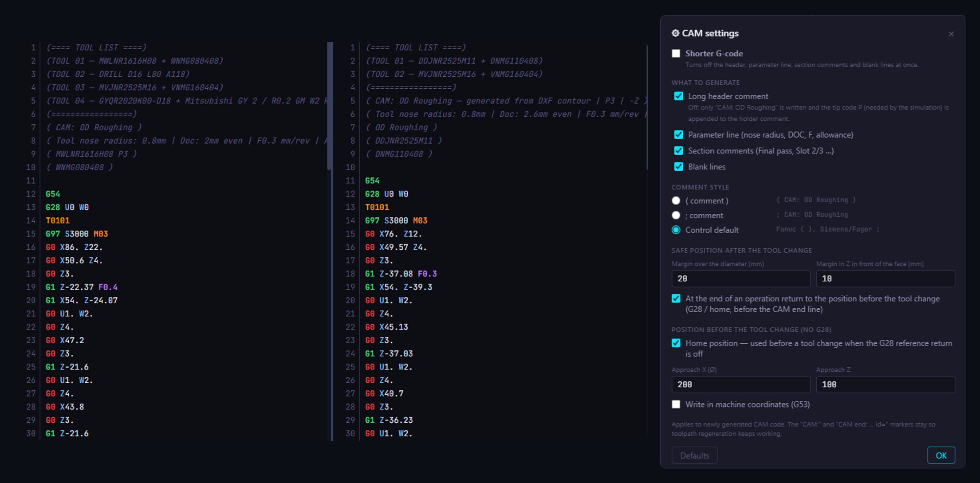
Task: Click the Defaults button
Action: click(694, 456)
